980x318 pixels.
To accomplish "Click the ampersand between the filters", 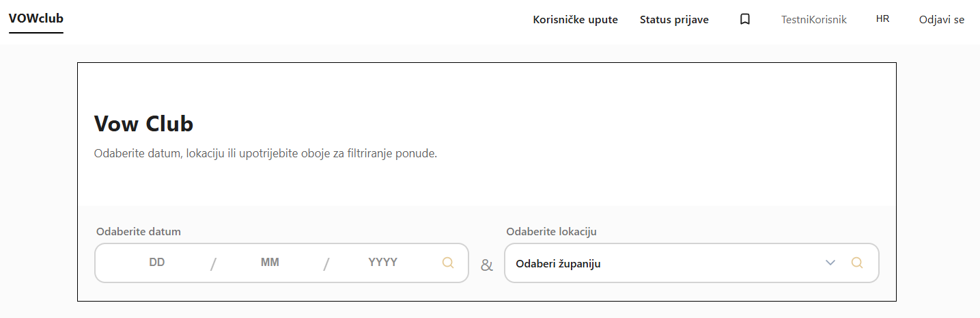I will [x=486, y=265].
